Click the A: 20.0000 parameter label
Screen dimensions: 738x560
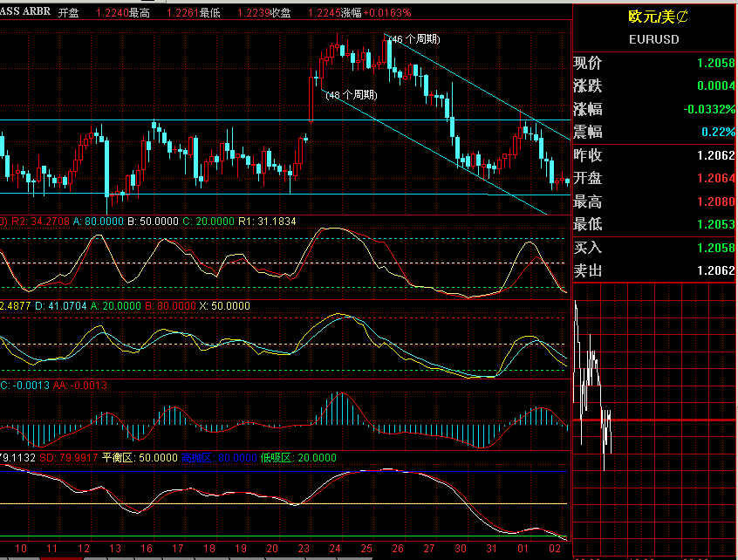pos(116,306)
